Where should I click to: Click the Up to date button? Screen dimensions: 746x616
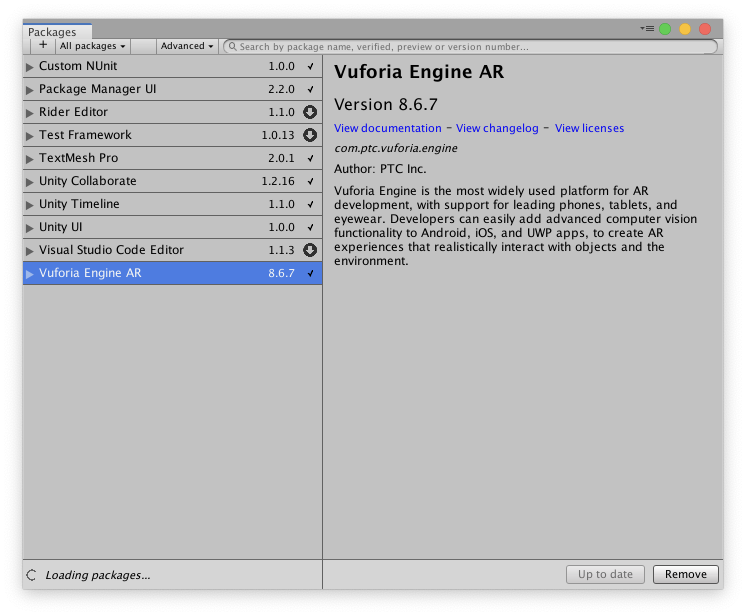tap(605, 574)
